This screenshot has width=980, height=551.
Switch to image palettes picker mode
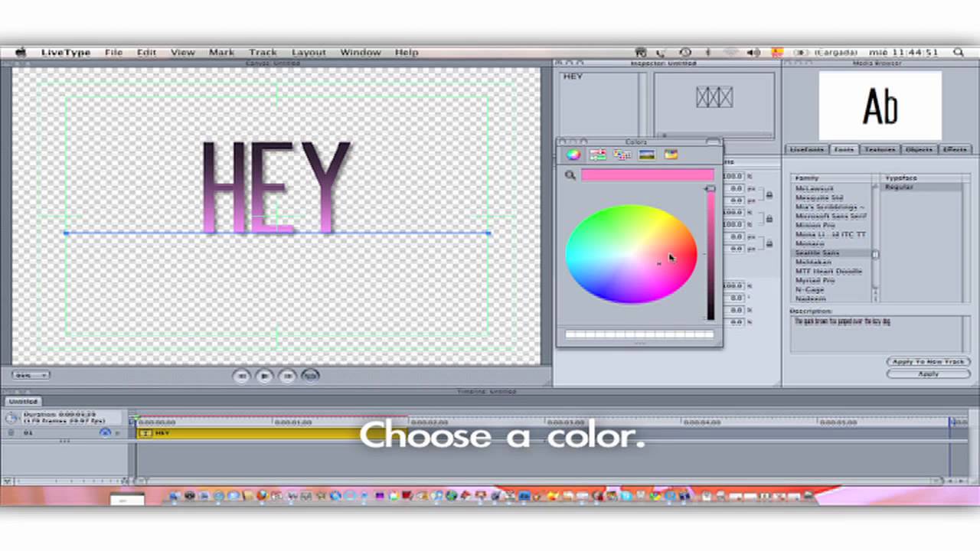coord(647,155)
